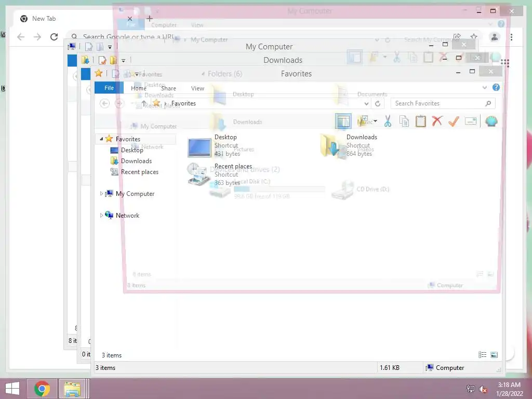Open the View ribbon tab
The image size is (532, 399).
[197, 88]
